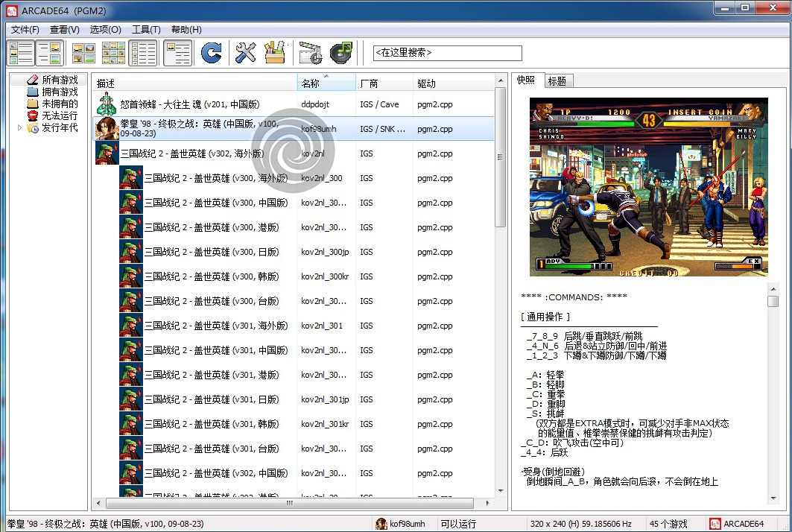Switch to the 标题 tab
The image size is (792, 532).
tap(557, 80)
